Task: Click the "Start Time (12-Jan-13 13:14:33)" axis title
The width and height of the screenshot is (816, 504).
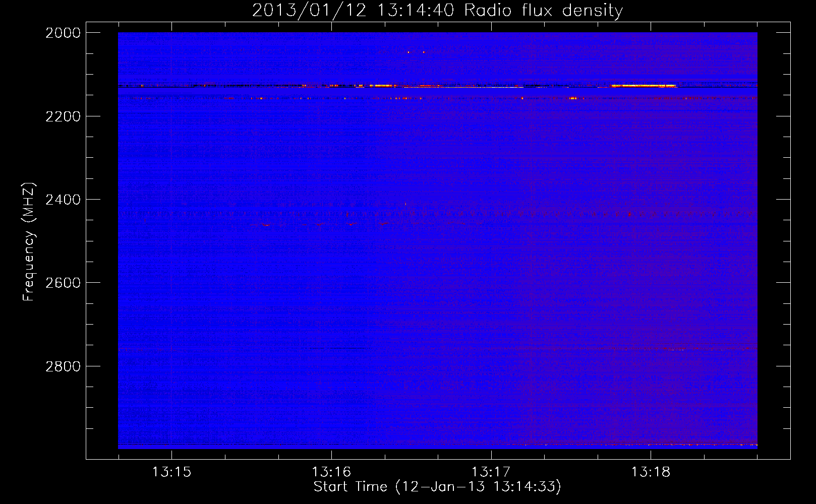Action: 437,487
